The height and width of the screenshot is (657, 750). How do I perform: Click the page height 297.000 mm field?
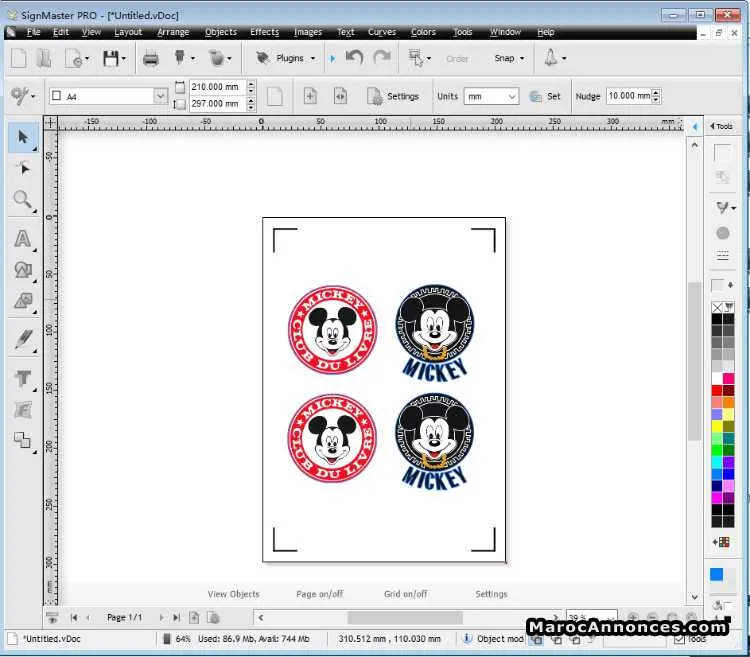(x=218, y=104)
